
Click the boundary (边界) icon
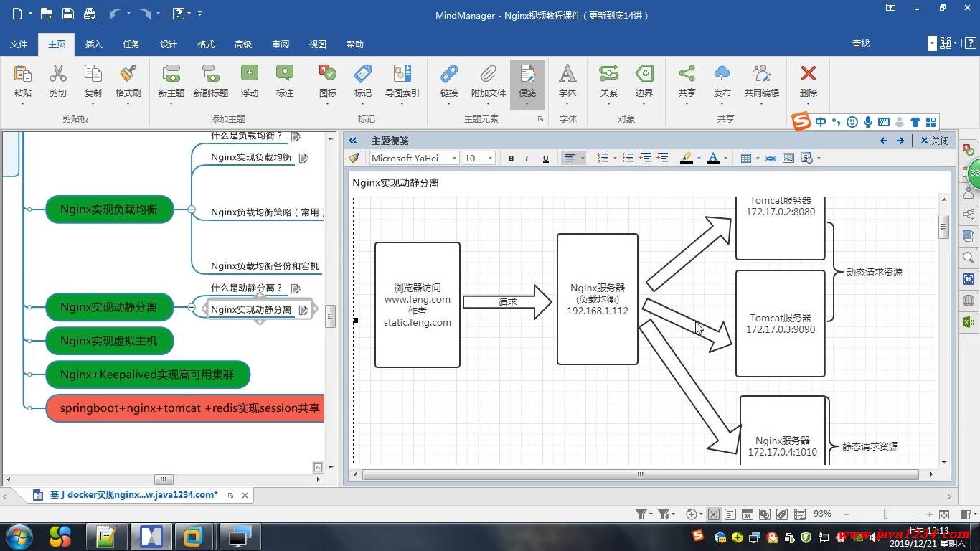[x=644, y=73]
